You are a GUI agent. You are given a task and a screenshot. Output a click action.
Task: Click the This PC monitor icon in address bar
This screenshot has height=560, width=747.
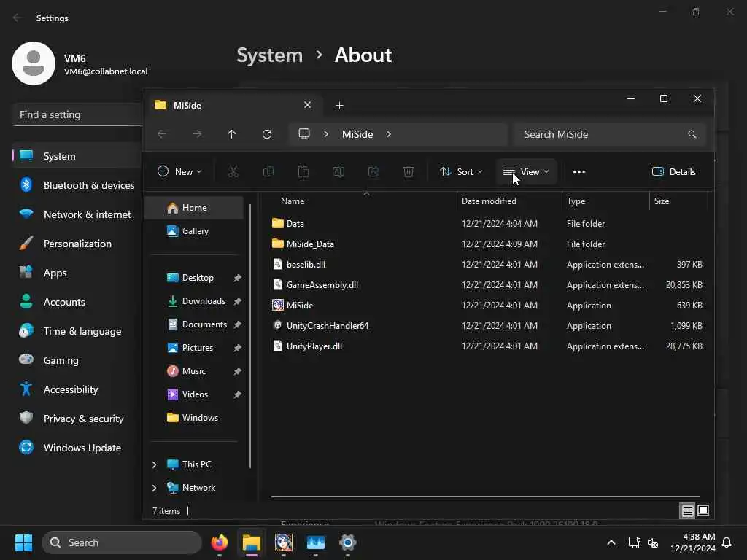coord(304,134)
